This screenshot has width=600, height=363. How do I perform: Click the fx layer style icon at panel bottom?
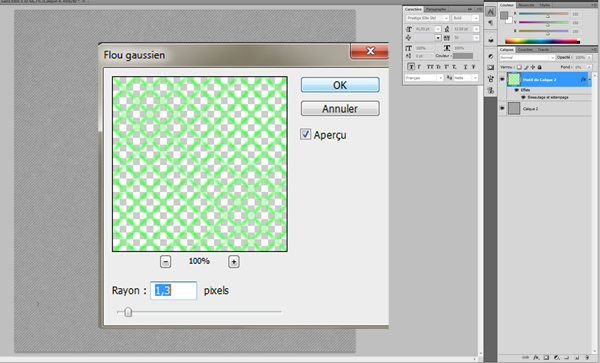click(536, 358)
